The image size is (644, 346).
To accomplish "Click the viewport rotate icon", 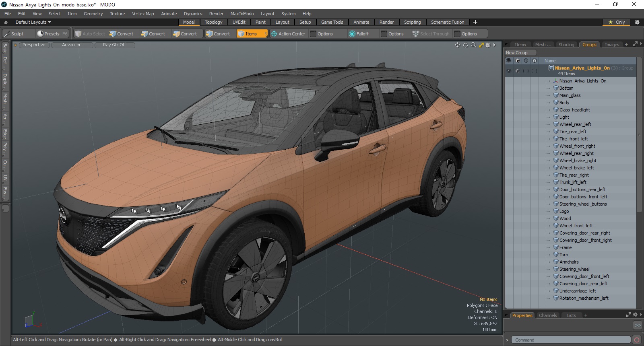I will pos(466,45).
